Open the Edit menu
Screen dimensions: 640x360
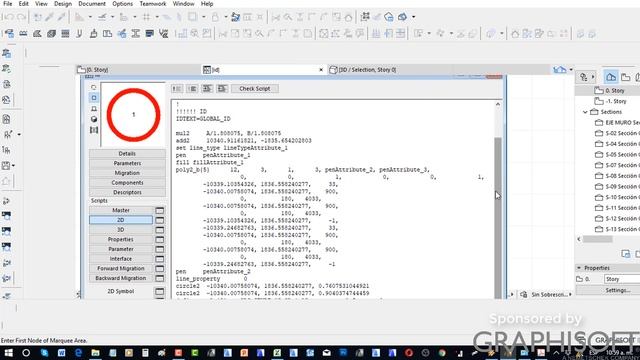[24, 4]
